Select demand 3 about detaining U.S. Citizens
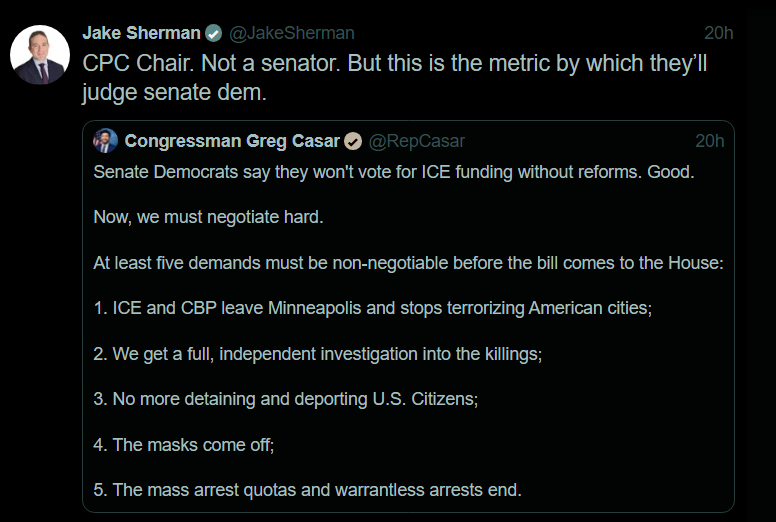 tap(285, 398)
